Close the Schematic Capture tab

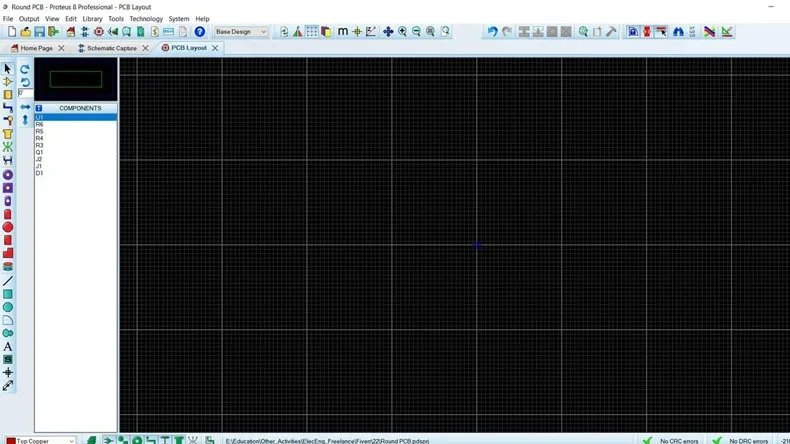145,48
